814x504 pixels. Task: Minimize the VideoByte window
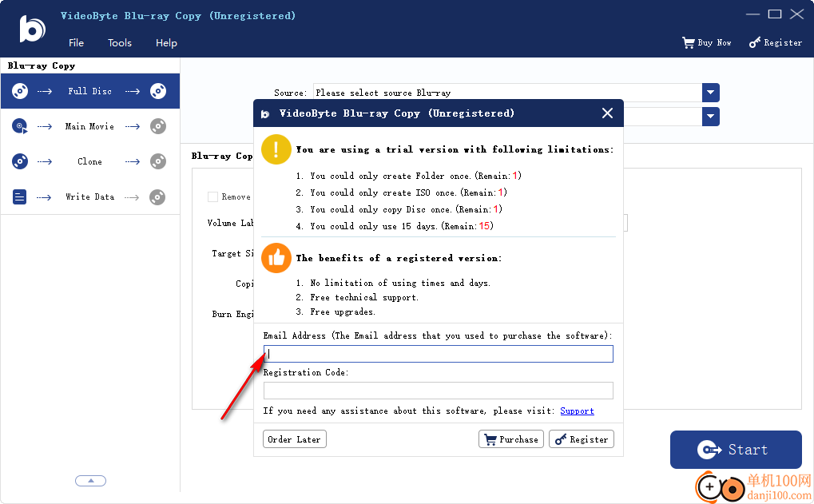click(x=752, y=14)
